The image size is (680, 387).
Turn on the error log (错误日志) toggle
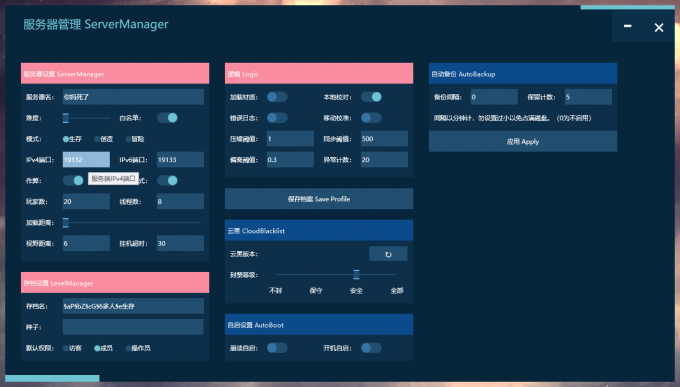(277, 118)
